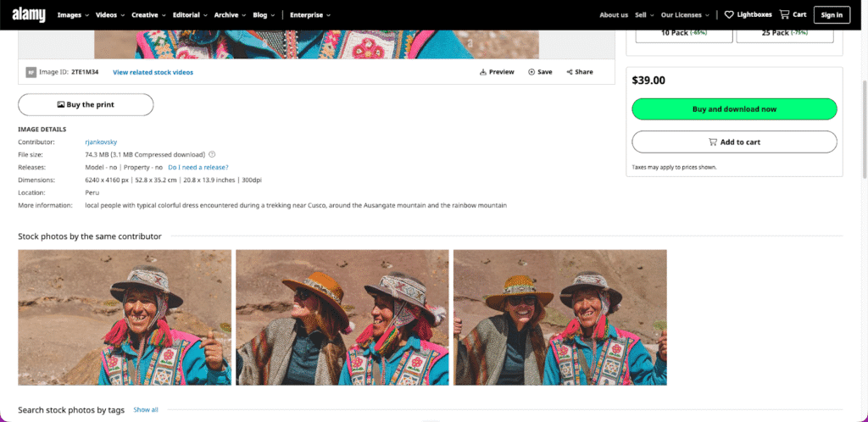Click the Share icon
Viewport: 868px width, 422px height.
point(570,72)
